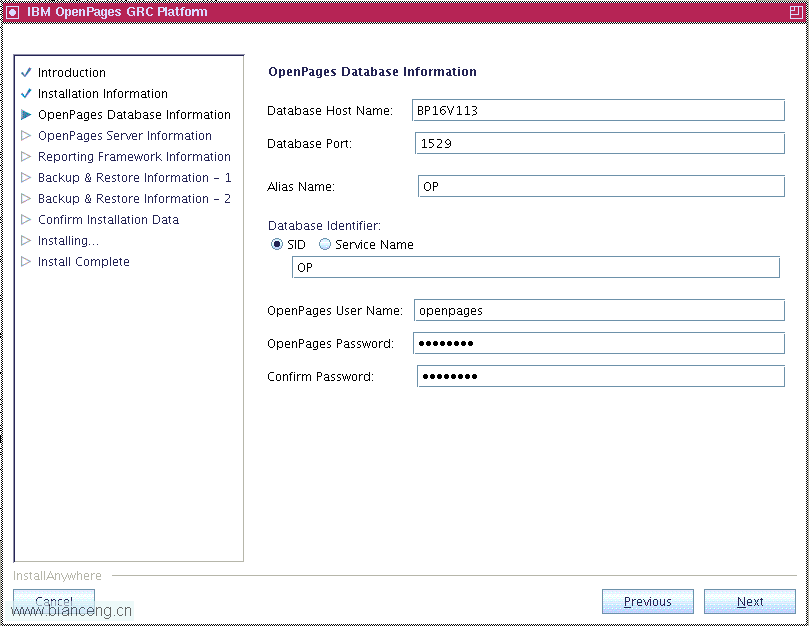
Task: Click the Confirm Password field
Action: point(601,376)
